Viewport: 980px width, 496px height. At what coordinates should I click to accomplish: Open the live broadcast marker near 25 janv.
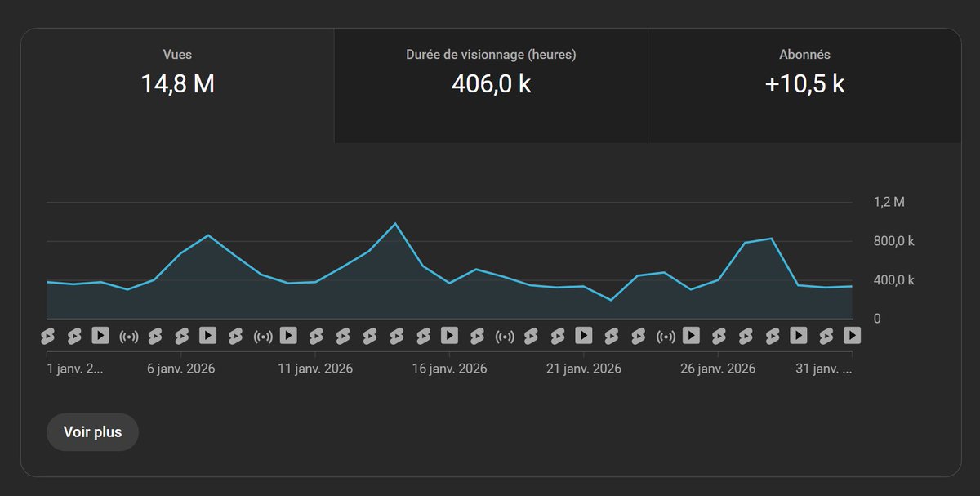665,335
